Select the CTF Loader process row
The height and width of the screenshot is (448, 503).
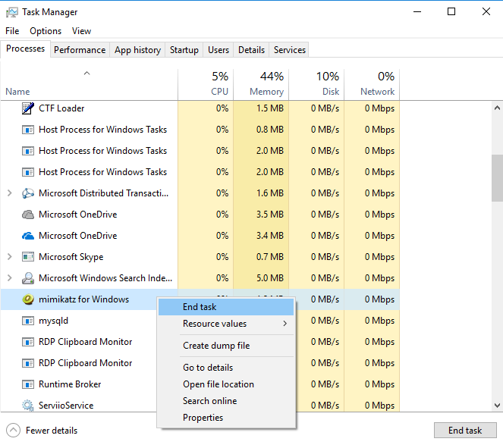click(200, 108)
